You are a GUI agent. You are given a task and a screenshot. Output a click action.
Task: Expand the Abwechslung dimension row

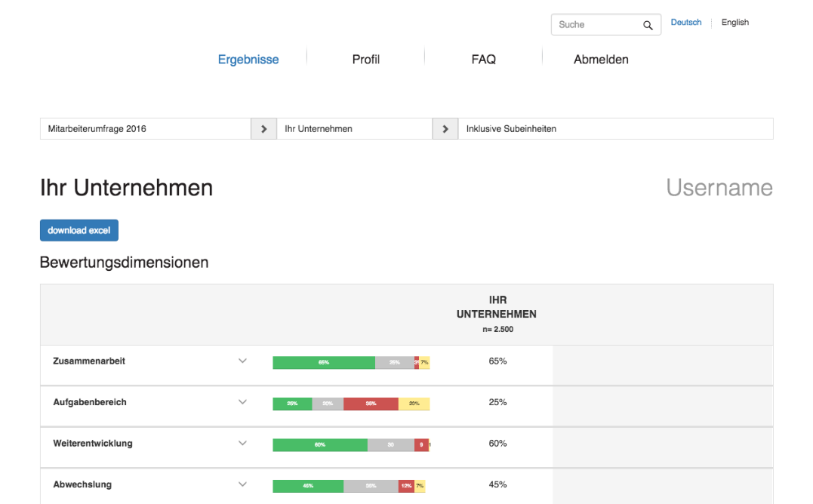click(242, 484)
